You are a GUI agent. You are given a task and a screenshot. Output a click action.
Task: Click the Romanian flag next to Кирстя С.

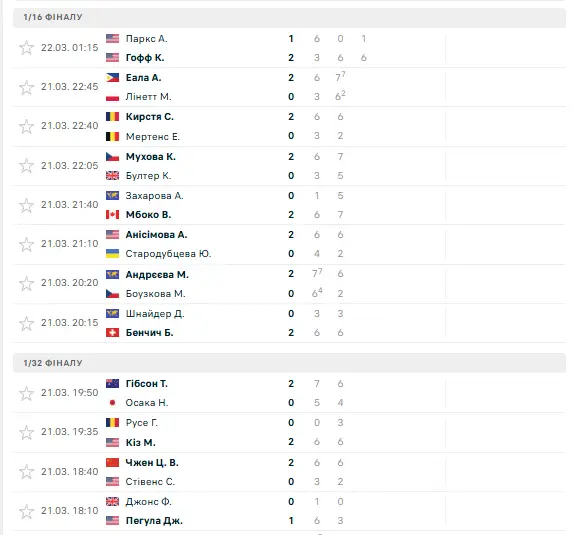[x=112, y=116]
